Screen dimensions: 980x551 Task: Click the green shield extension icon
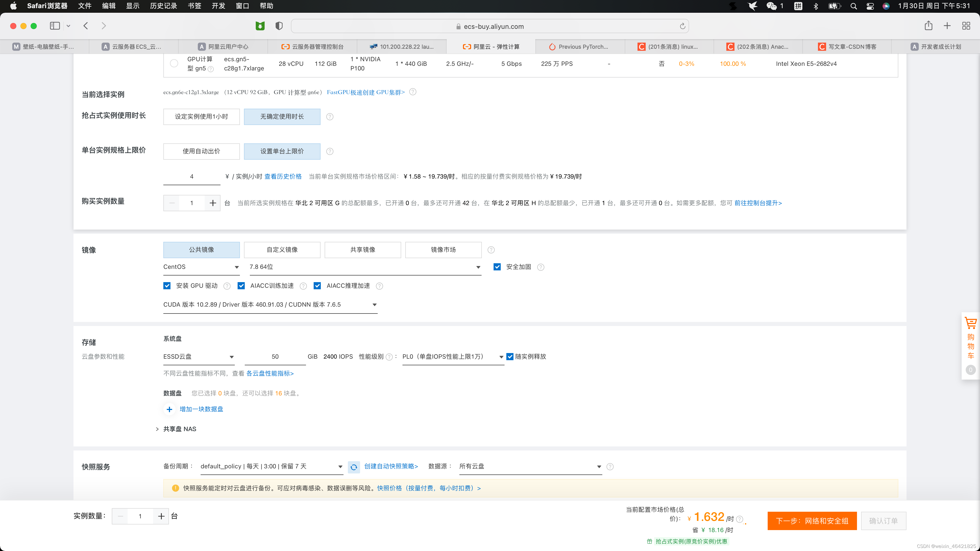tap(260, 26)
